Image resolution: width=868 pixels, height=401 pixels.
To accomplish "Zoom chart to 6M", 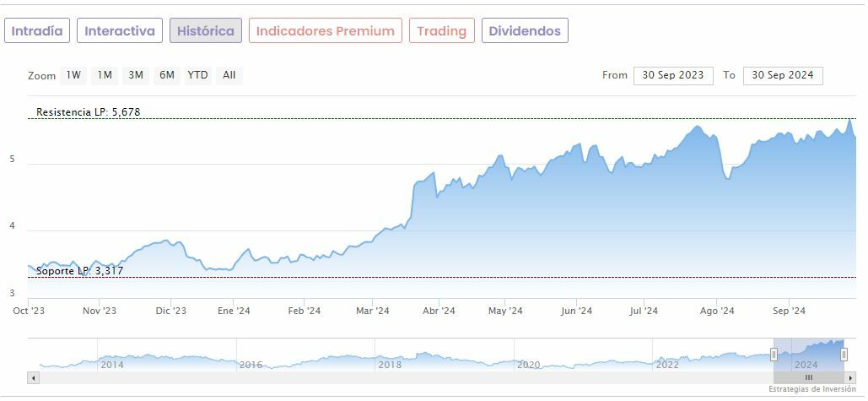I will point(167,75).
